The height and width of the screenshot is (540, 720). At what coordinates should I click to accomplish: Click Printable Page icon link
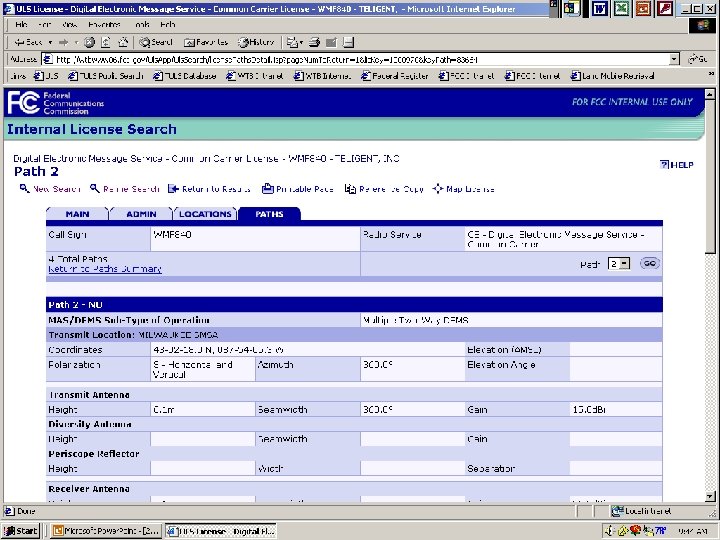(x=298, y=188)
